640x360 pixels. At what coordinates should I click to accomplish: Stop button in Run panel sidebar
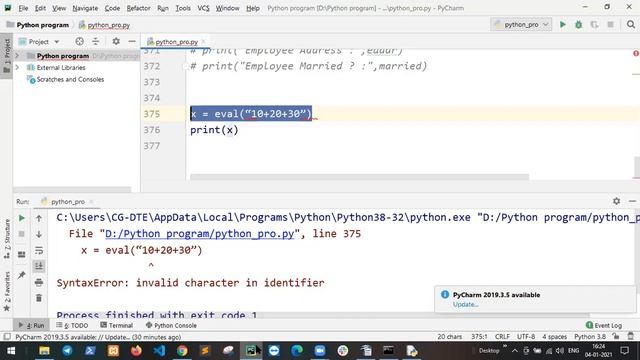(22, 234)
